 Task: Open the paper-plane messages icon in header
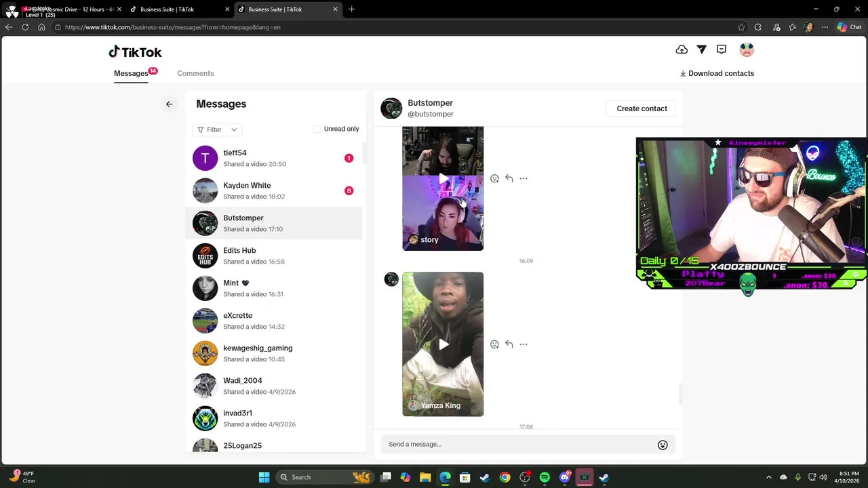[702, 49]
